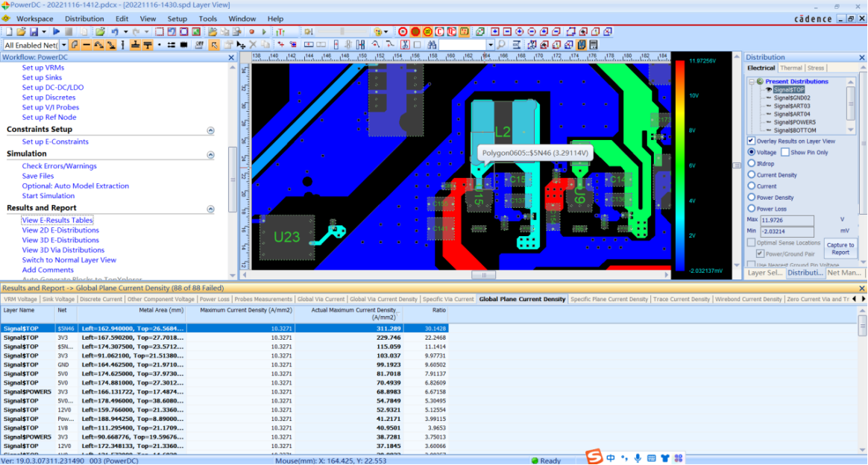
Task: Click the move-with-arrow cursor tool icon
Action: coord(241,45)
